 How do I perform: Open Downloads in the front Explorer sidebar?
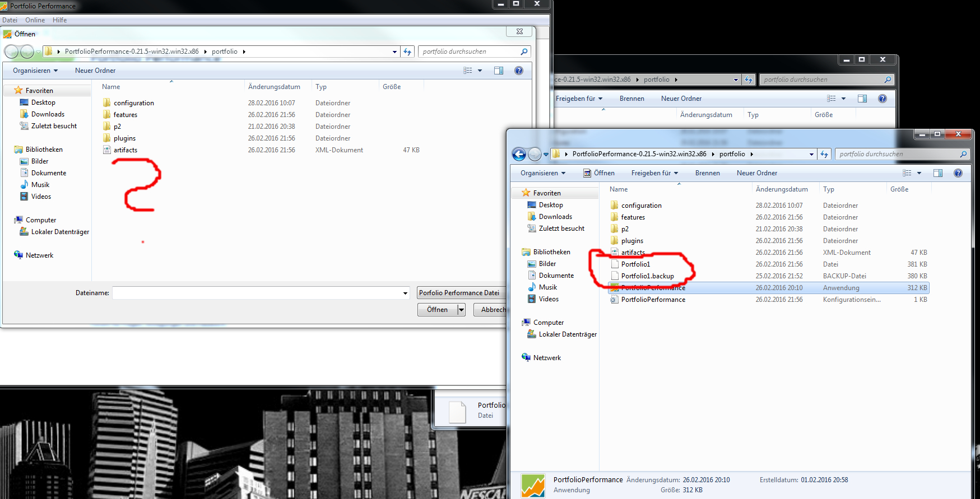[x=555, y=217]
